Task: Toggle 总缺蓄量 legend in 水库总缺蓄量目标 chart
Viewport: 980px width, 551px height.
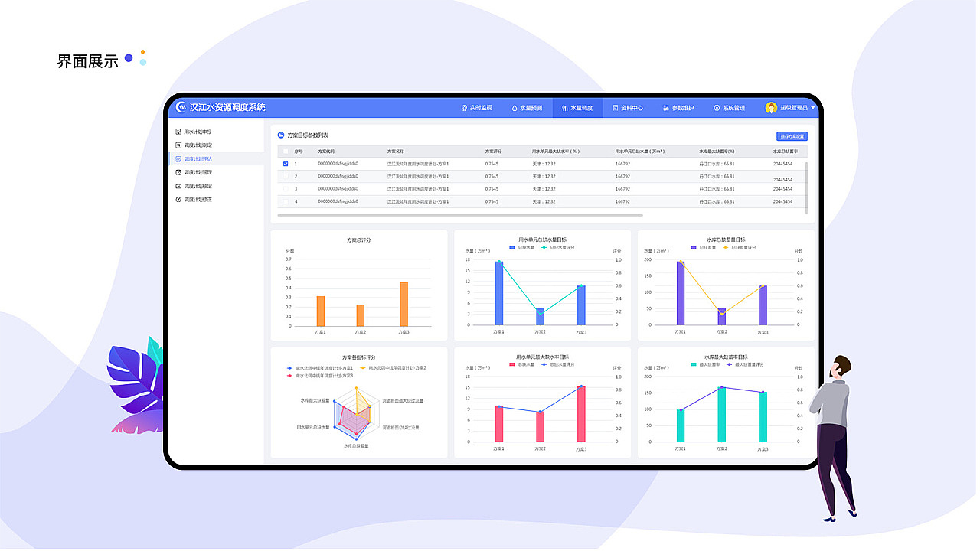Action: click(704, 248)
